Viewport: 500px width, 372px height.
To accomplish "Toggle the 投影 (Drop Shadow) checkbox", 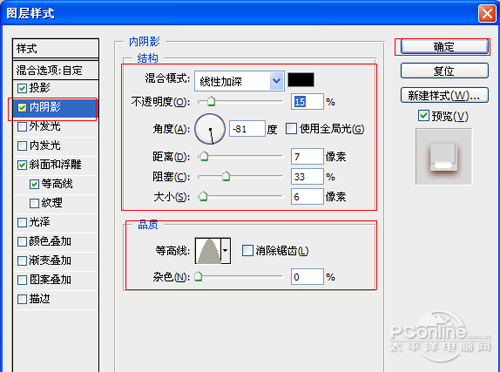I will [x=22, y=88].
